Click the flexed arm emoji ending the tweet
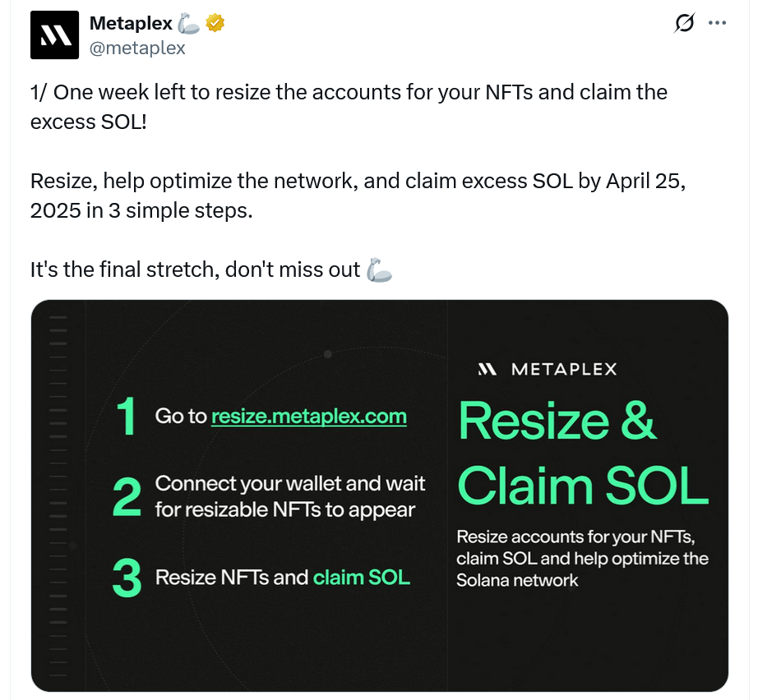758x700 pixels. [379, 270]
